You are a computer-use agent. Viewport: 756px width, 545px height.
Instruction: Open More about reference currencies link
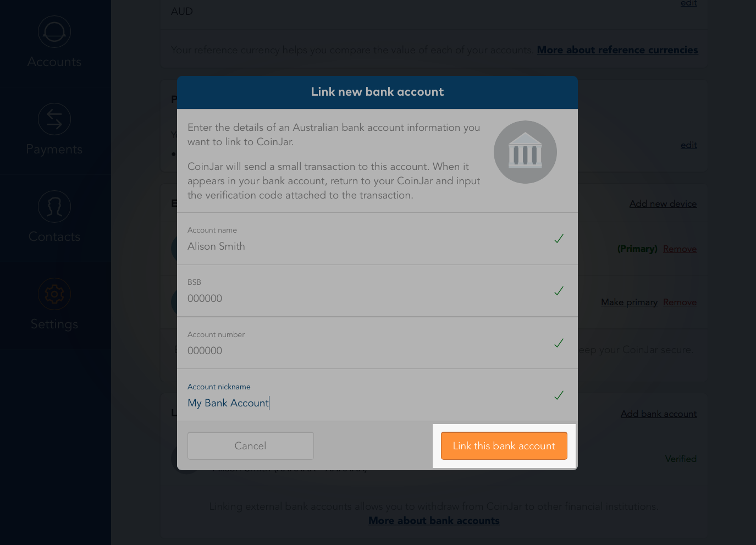point(617,50)
